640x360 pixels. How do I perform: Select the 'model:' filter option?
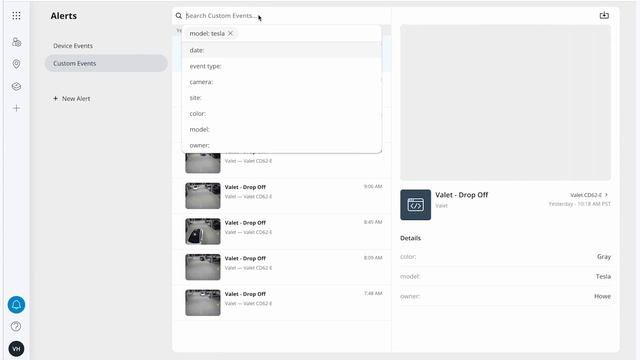pos(282,129)
